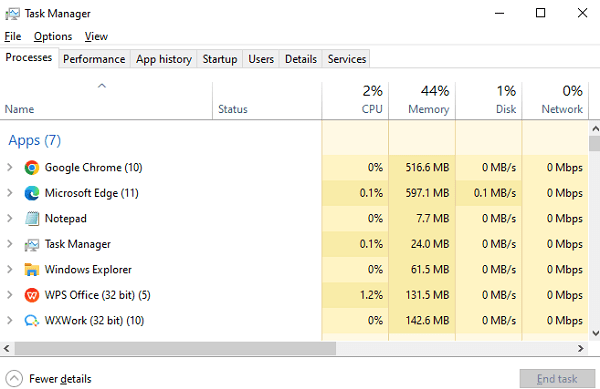Click the 1.2% CPU value
Image resolution: width=600 pixels, height=389 pixels.
point(371,295)
